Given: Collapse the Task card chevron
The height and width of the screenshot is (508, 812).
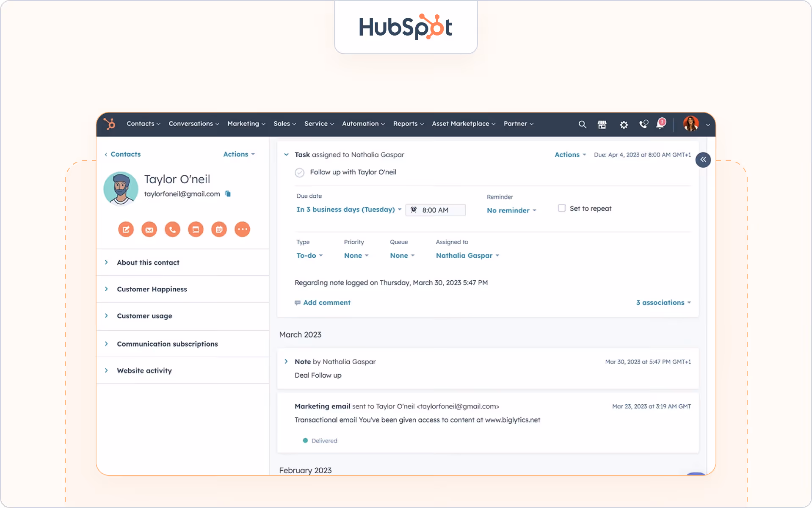Looking at the screenshot, I should pyautogui.click(x=286, y=155).
